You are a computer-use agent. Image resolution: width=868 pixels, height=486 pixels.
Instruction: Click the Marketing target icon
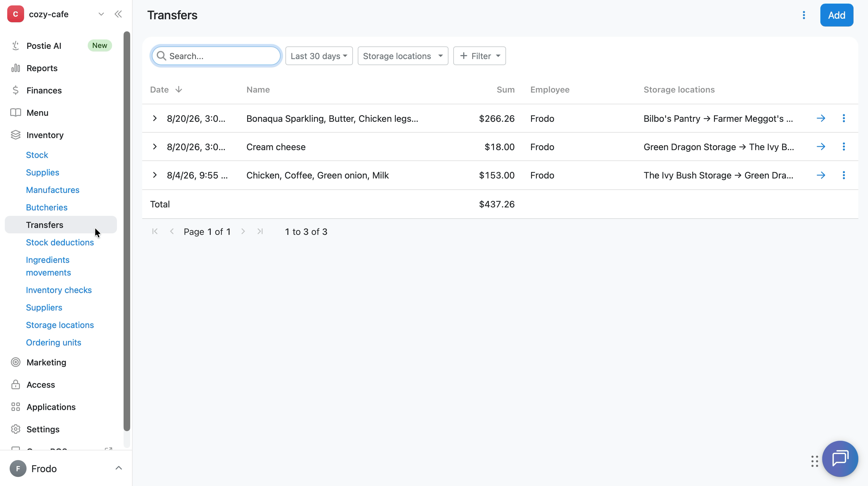tap(15, 362)
